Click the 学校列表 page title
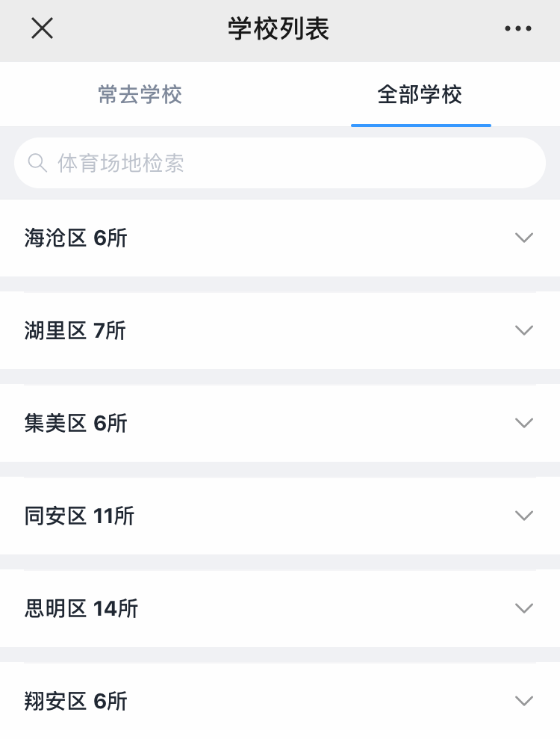This screenshot has height=739, width=560. point(279,28)
